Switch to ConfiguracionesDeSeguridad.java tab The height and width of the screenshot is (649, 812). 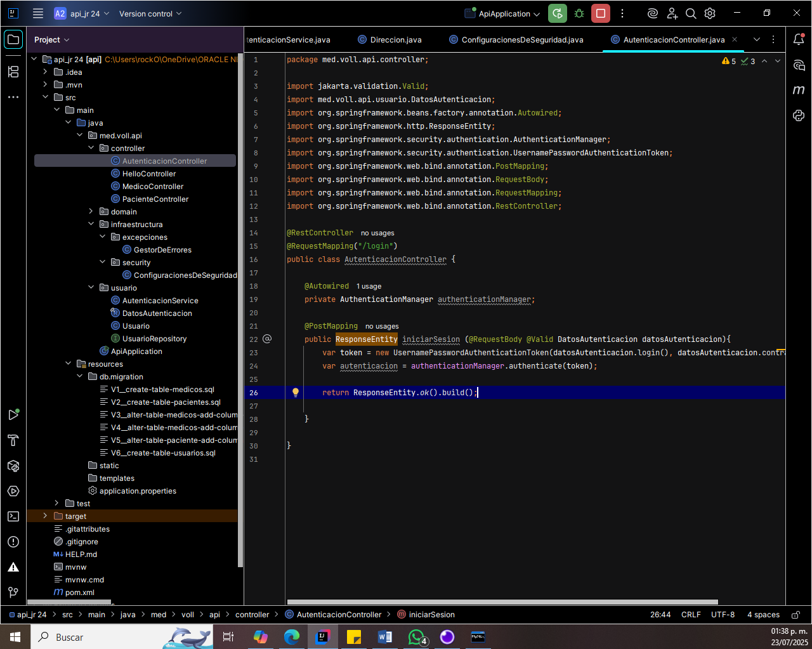516,39
